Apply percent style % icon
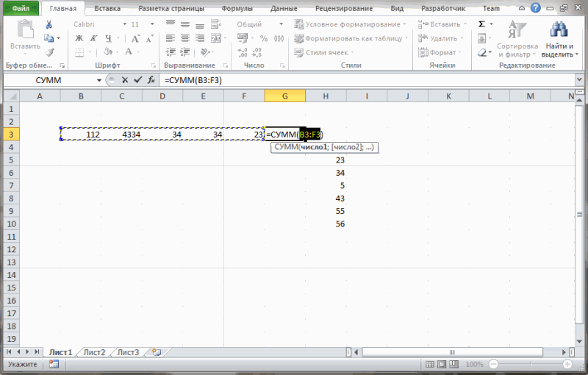The height and width of the screenshot is (375, 588). [x=264, y=38]
